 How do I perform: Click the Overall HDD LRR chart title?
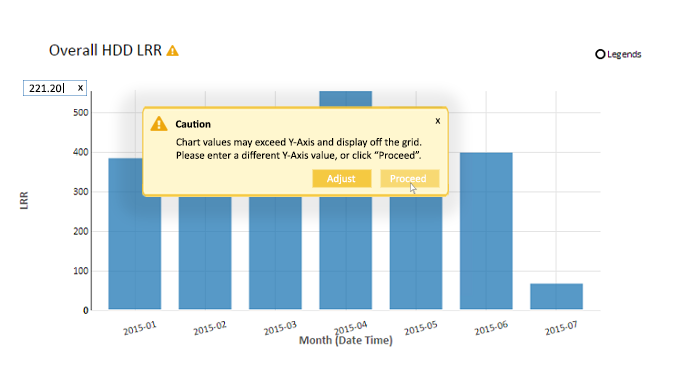[x=105, y=51]
